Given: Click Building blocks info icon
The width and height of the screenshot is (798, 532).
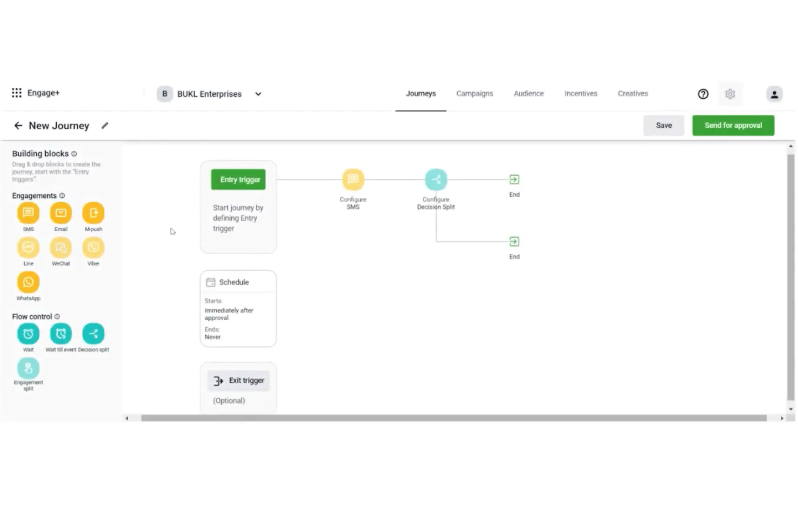Looking at the screenshot, I should [74, 154].
